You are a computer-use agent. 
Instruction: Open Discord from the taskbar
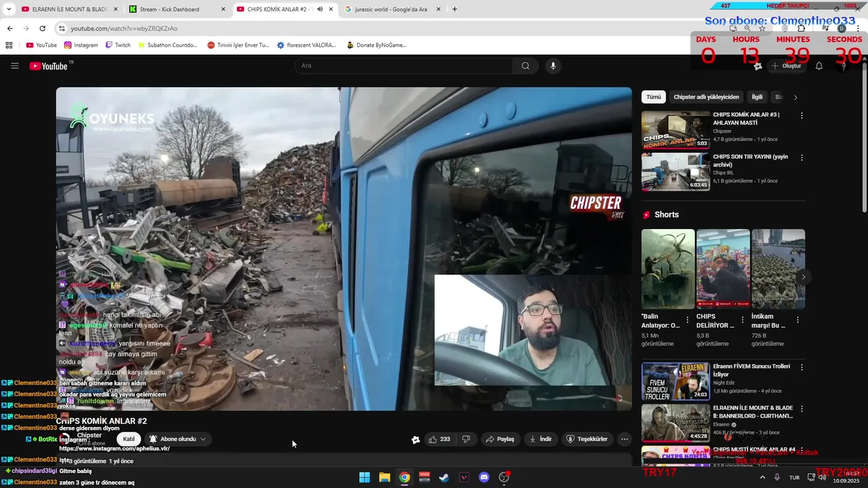484,477
